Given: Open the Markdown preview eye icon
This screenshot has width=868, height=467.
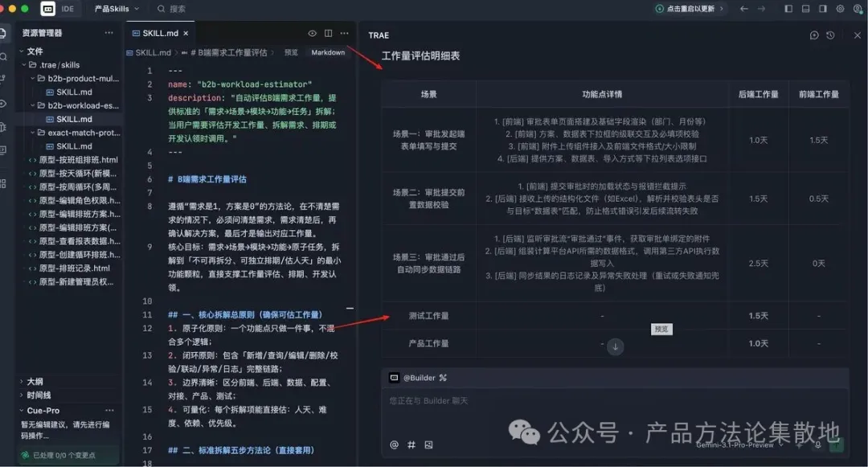Looking at the screenshot, I should 313,33.
